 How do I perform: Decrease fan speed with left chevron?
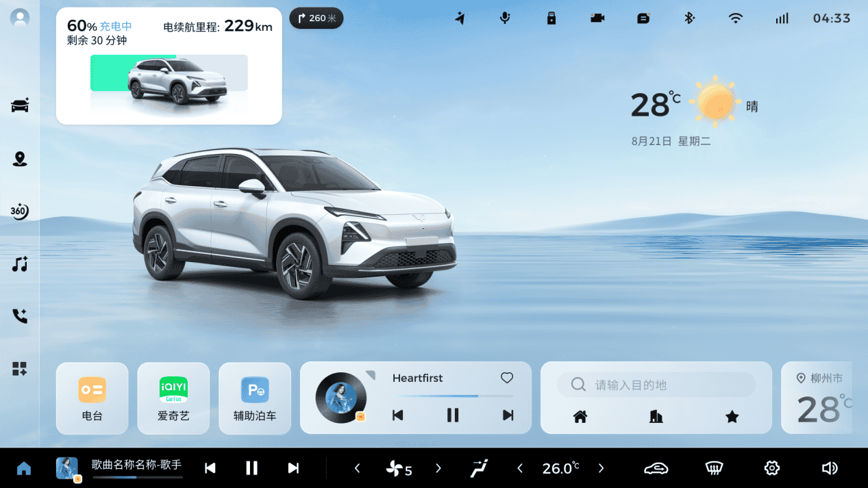pyautogui.click(x=357, y=468)
